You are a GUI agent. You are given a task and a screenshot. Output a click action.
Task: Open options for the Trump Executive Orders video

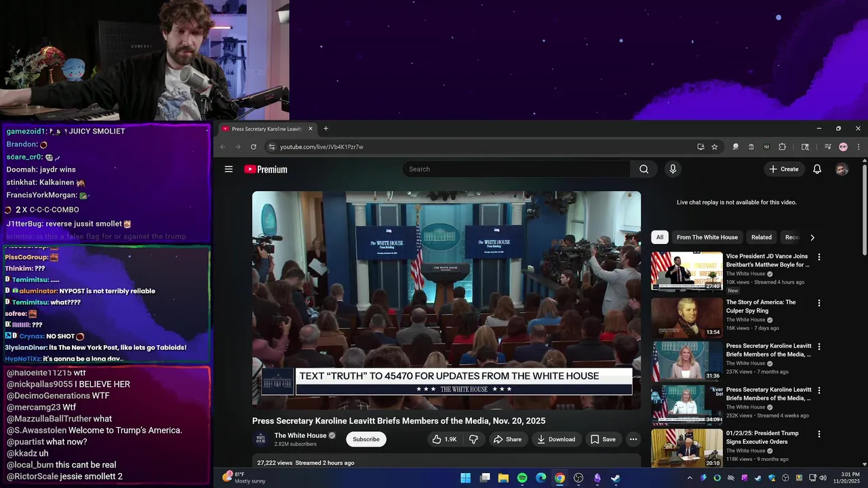818,434
